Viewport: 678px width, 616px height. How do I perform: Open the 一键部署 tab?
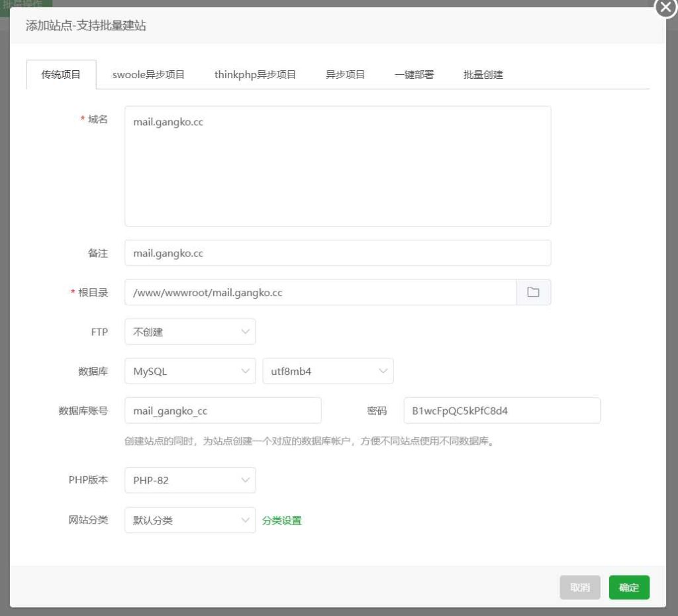[x=412, y=74]
